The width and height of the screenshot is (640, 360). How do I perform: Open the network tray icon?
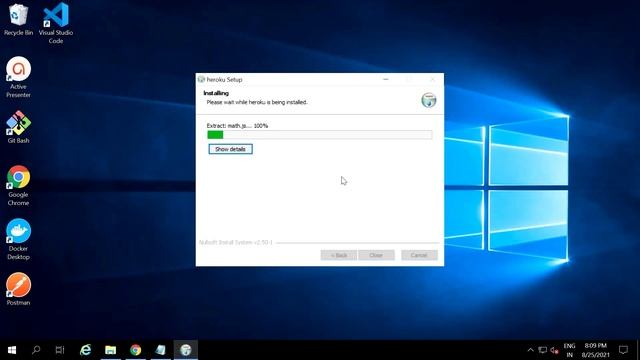pyautogui.click(x=542, y=350)
